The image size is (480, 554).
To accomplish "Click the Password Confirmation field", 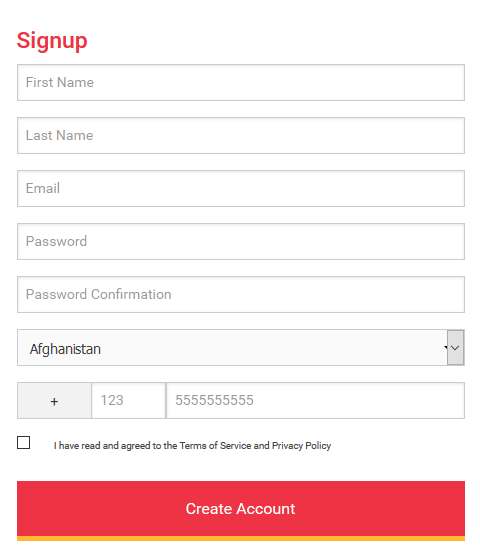I will 241,295.
